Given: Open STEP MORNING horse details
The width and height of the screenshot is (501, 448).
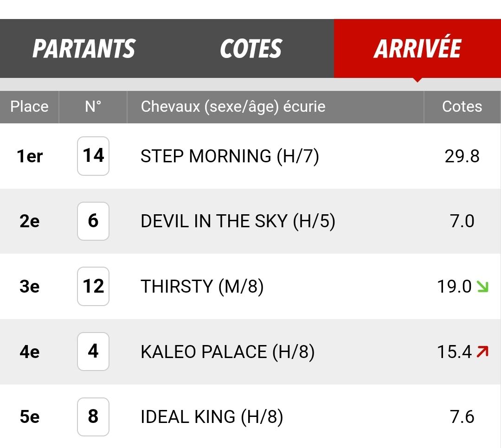Looking at the screenshot, I should [x=230, y=156].
